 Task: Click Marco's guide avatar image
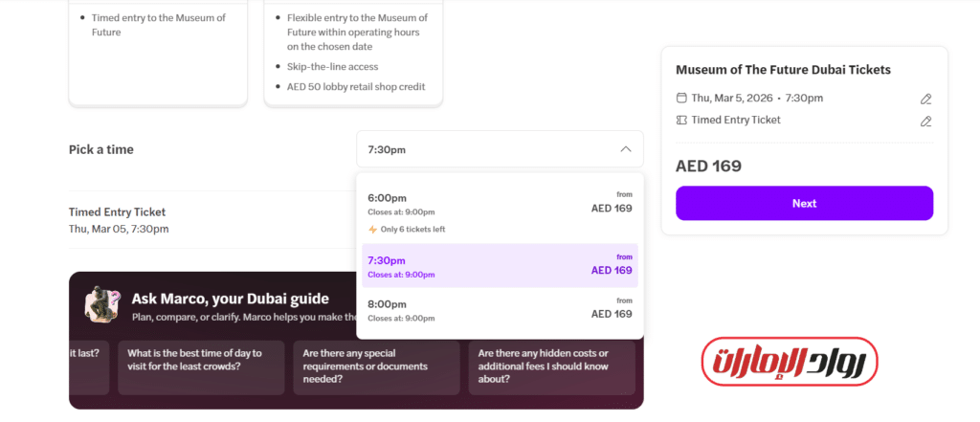tap(101, 304)
